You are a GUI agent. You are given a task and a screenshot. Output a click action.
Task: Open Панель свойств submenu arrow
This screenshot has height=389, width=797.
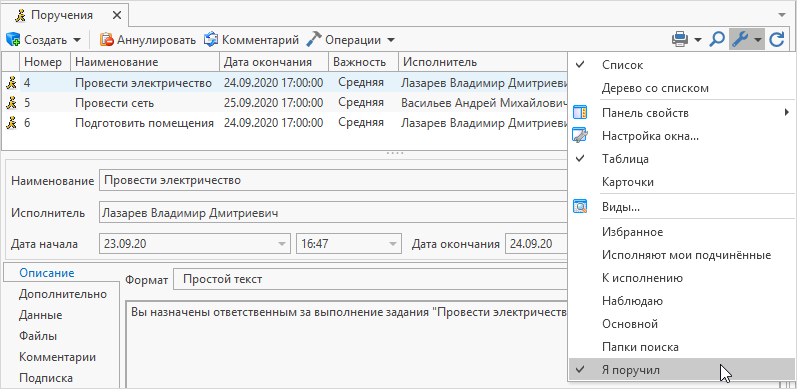[787, 112]
